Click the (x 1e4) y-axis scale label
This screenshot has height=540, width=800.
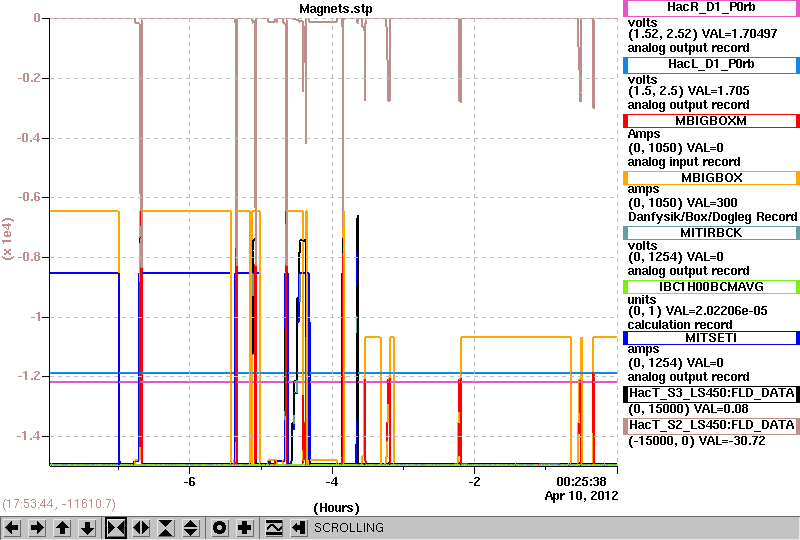click(x=8, y=239)
